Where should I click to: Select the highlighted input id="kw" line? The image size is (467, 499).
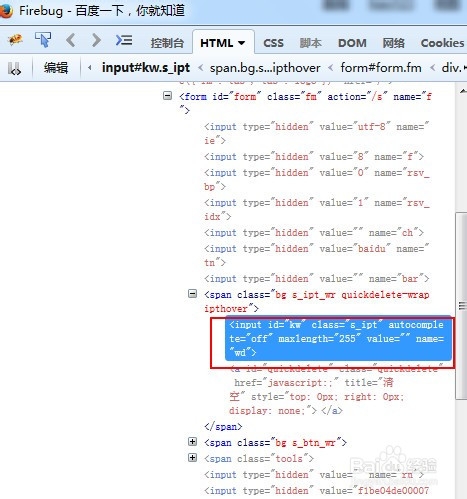tap(338, 338)
